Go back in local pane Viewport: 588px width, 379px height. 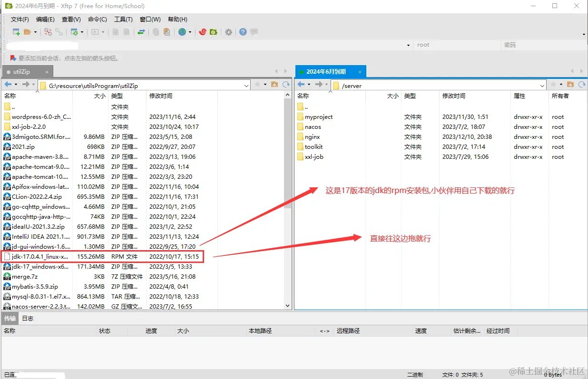tap(8, 84)
